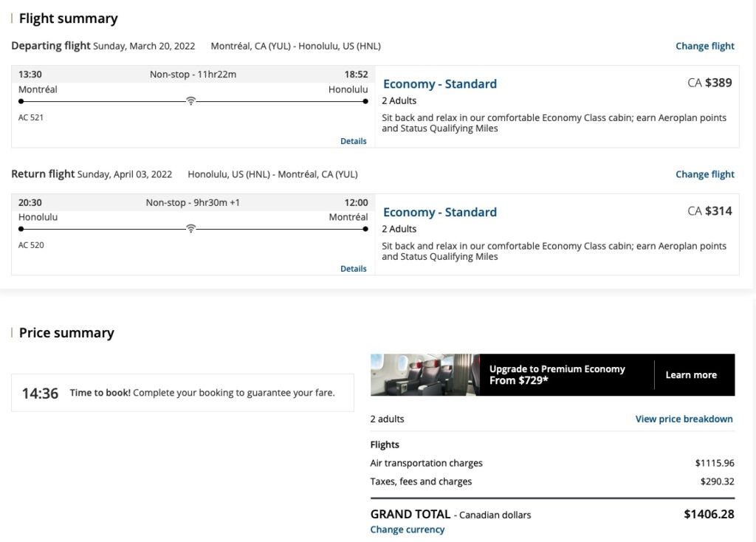Expand Details for departing flight AC 521
The height and width of the screenshot is (542, 756).
[353, 140]
